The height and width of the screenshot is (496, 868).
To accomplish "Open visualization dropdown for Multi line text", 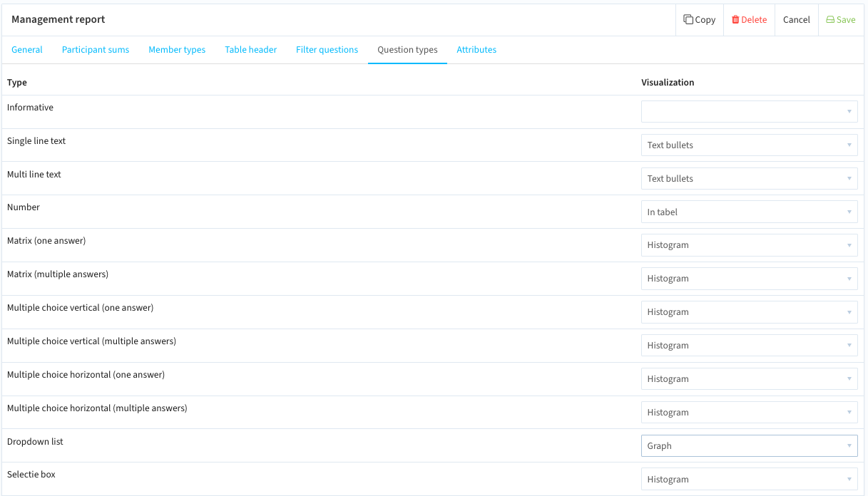I will 749,178.
